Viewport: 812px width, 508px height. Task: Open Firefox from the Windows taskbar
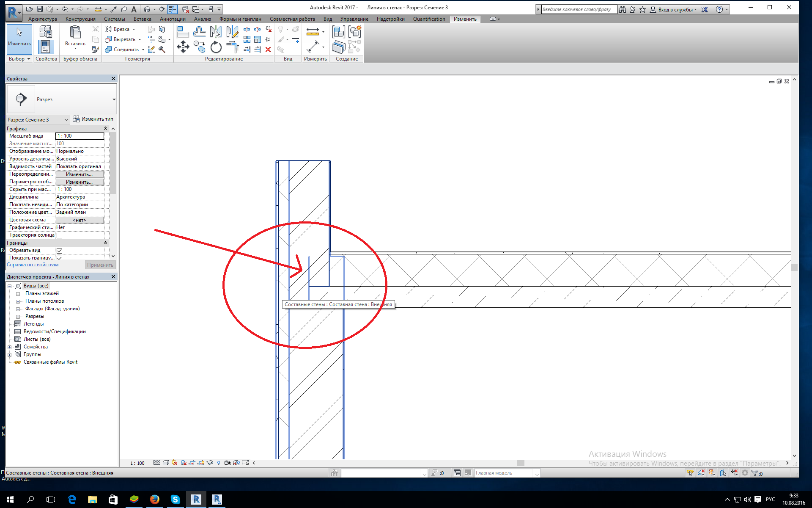155,500
